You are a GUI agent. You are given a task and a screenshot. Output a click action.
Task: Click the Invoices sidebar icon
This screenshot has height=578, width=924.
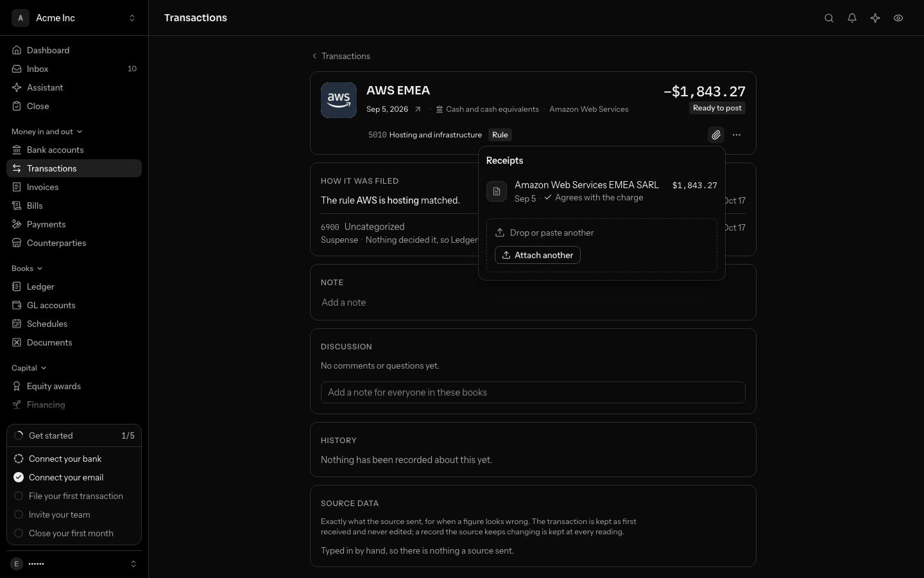click(x=17, y=187)
